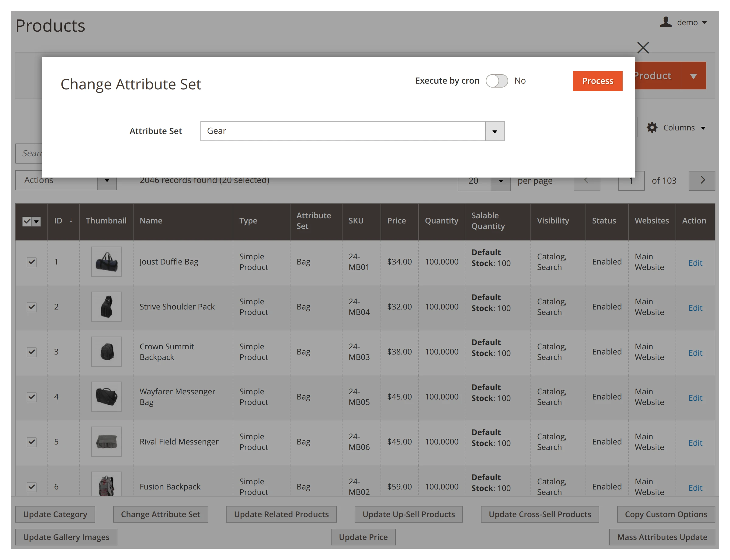
Task: Uncheck the Fusion Backpack row checkbox
Action: point(31,487)
